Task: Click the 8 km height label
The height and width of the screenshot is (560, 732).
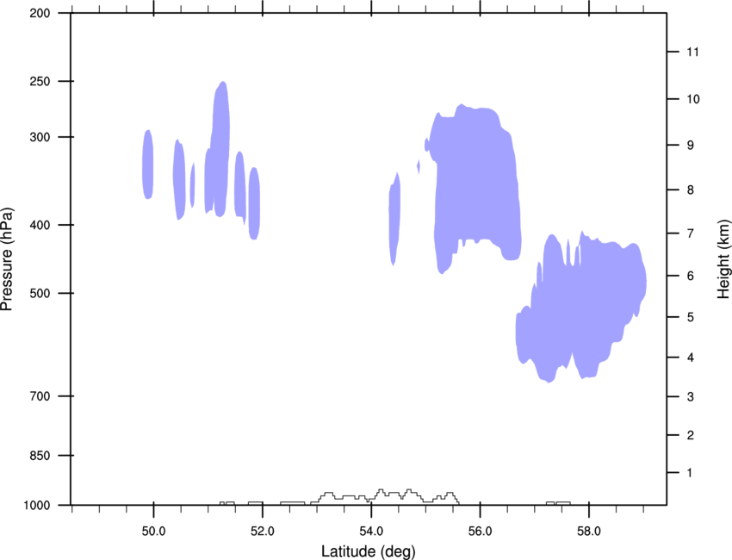Action: click(691, 190)
